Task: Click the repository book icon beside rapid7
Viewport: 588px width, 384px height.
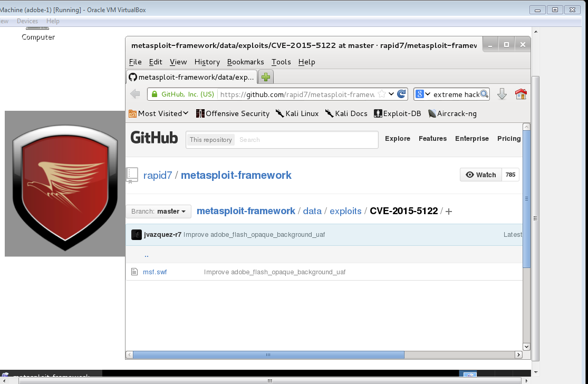Action: [132, 175]
